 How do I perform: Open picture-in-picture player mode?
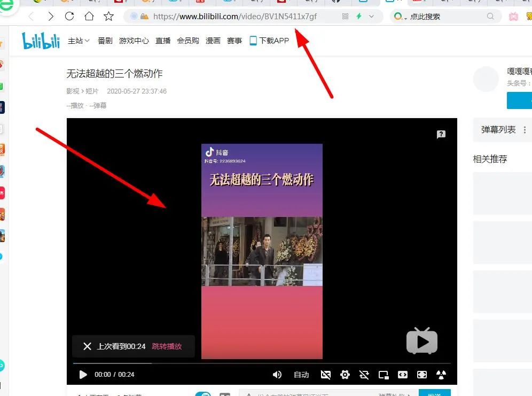tap(383, 375)
